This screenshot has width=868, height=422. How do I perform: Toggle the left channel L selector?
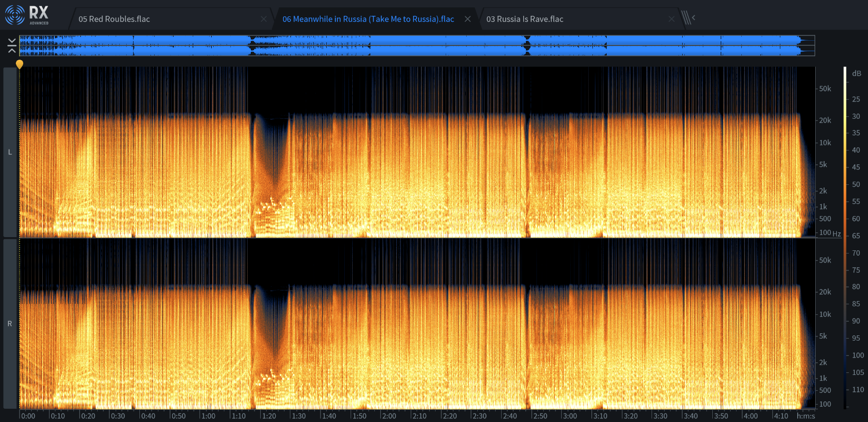coord(10,152)
